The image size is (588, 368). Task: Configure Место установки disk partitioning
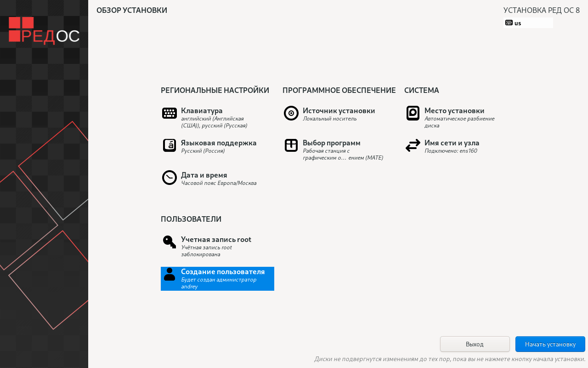tap(454, 111)
